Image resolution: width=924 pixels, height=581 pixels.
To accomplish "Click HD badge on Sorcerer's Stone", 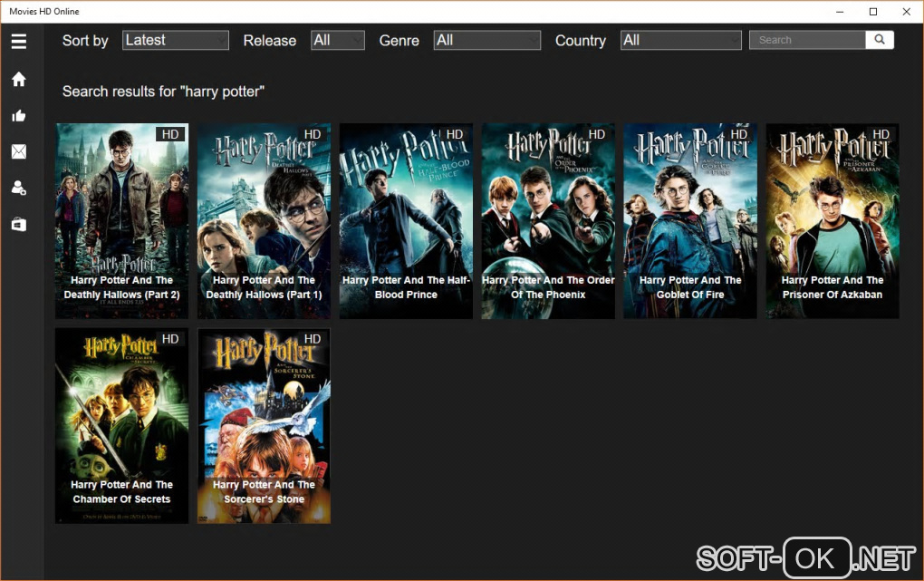I will 313,339.
